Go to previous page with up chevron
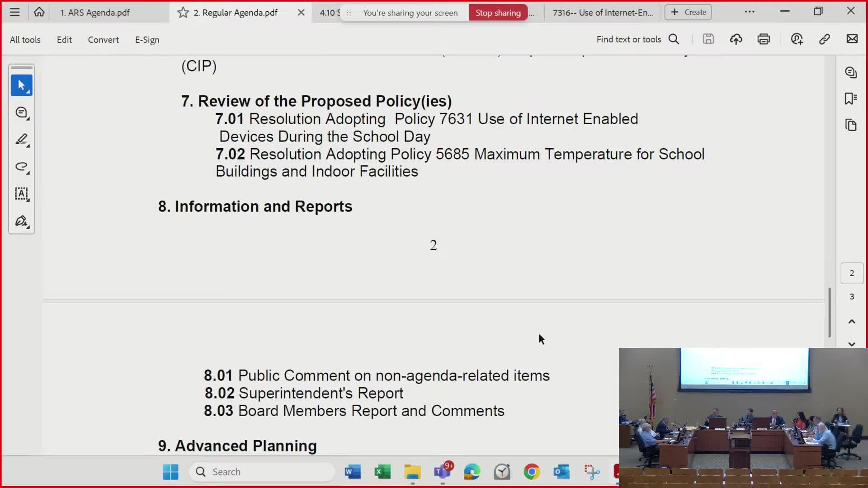The height and width of the screenshot is (488, 868). [x=852, y=322]
